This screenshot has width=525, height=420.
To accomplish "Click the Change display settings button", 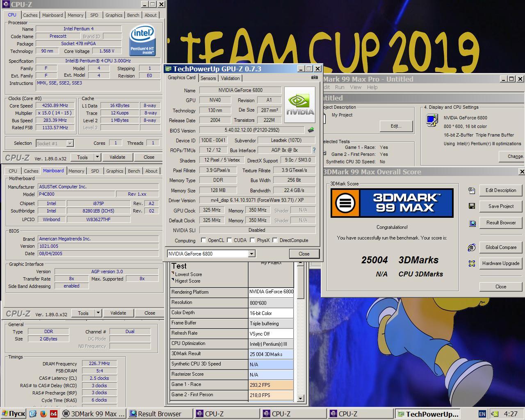I will click(x=512, y=156).
